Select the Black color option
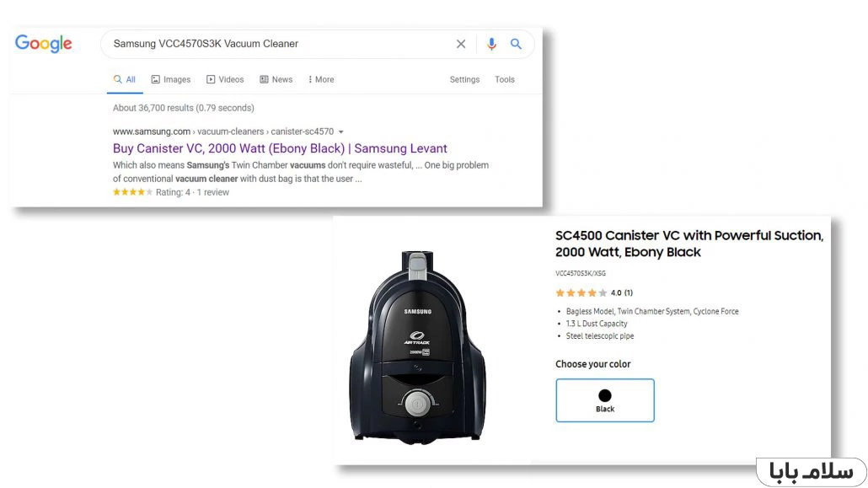Screen dimensions: 868x488 coord(605,400)
